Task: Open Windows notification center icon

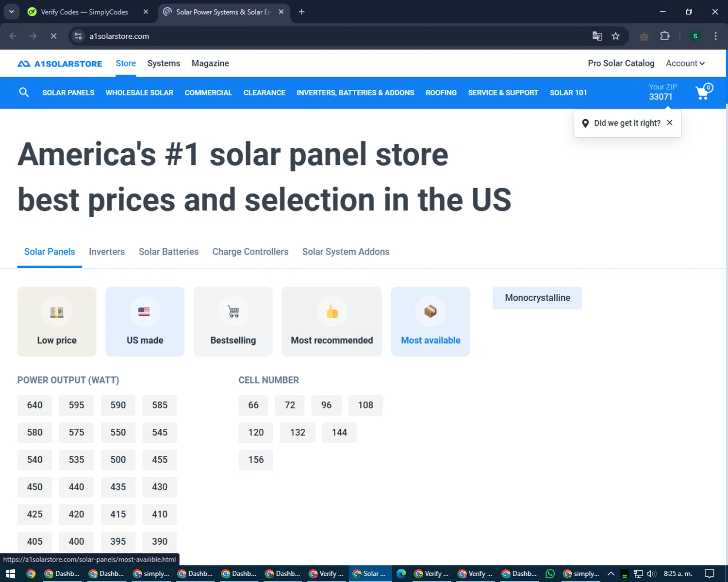Action: pos(709,574)
